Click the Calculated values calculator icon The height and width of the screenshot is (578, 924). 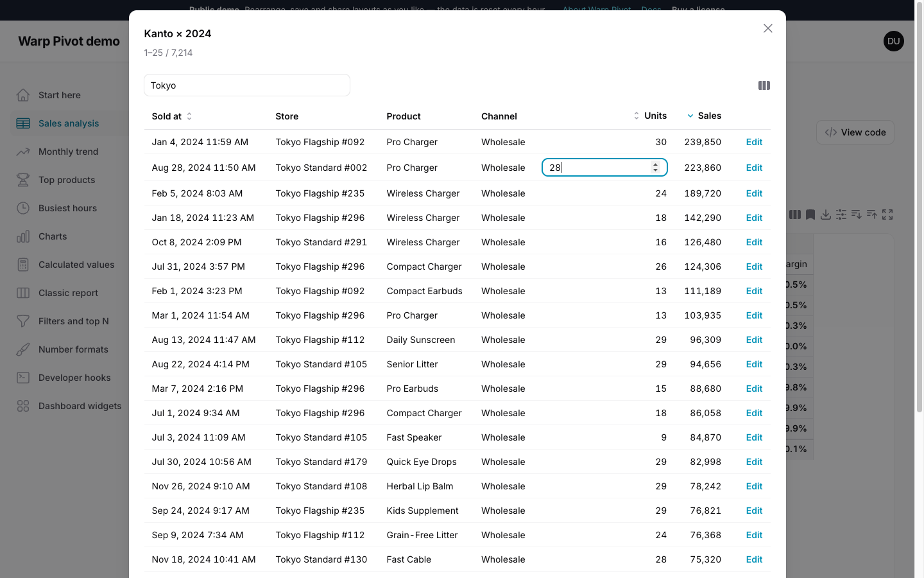23,265
